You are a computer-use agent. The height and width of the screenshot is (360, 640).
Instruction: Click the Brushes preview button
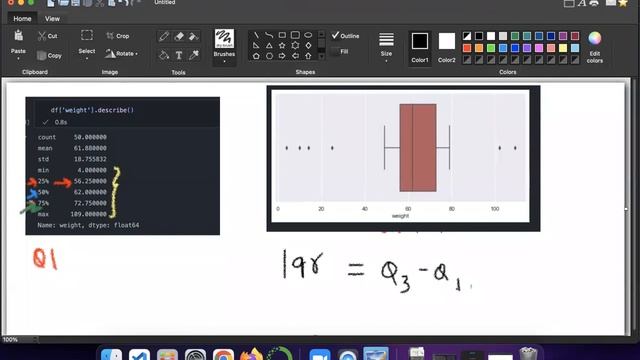click(224, 38)
